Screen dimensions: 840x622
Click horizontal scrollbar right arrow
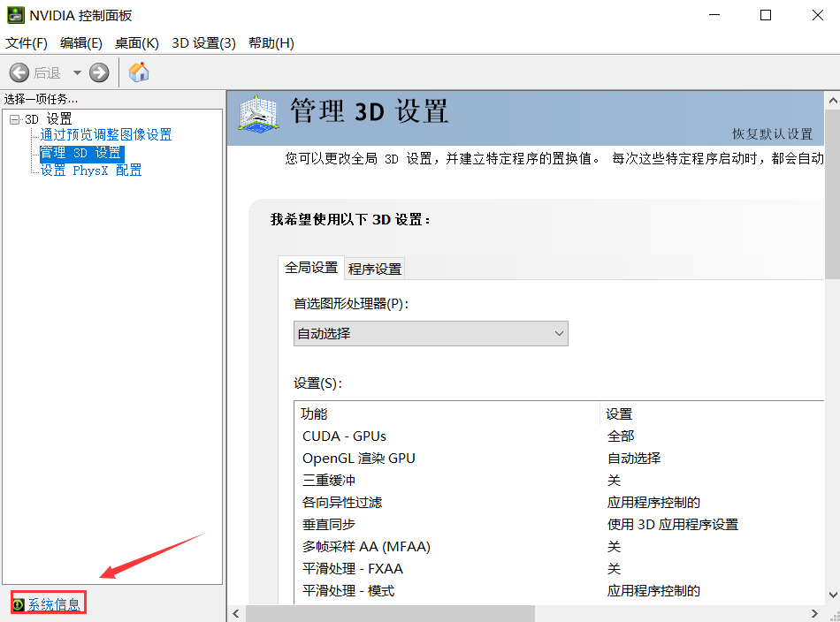(815, 613)
